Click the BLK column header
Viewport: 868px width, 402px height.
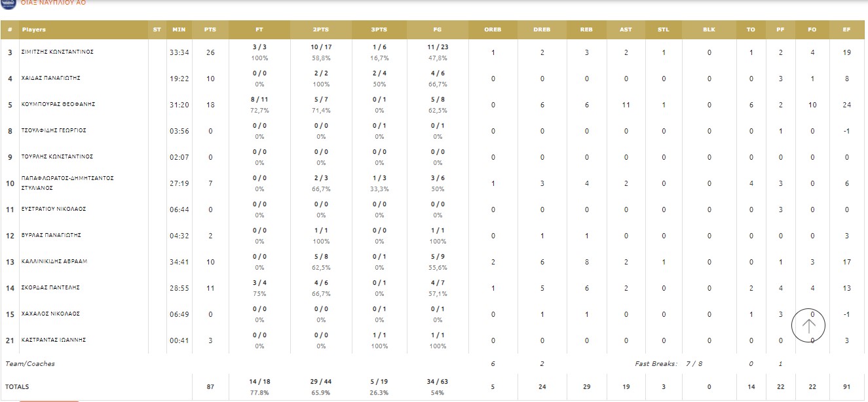709,29
